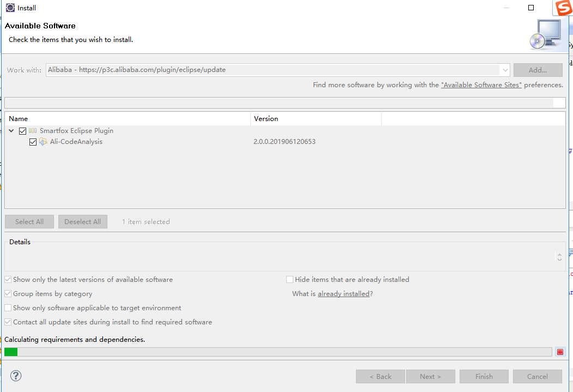Click the Ali-CodeAnalysis feature icon
The image size is (573, 392).
pos(43,142)
